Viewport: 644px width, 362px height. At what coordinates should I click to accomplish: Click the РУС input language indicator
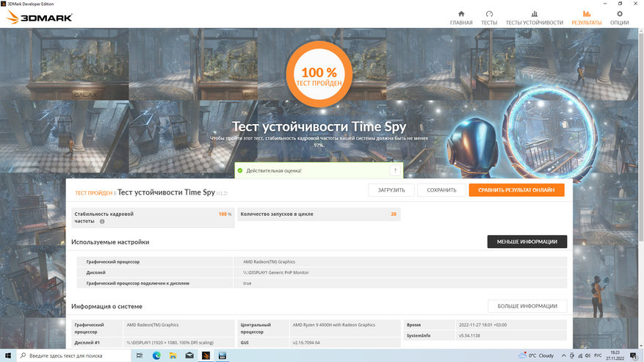(598, 356)
